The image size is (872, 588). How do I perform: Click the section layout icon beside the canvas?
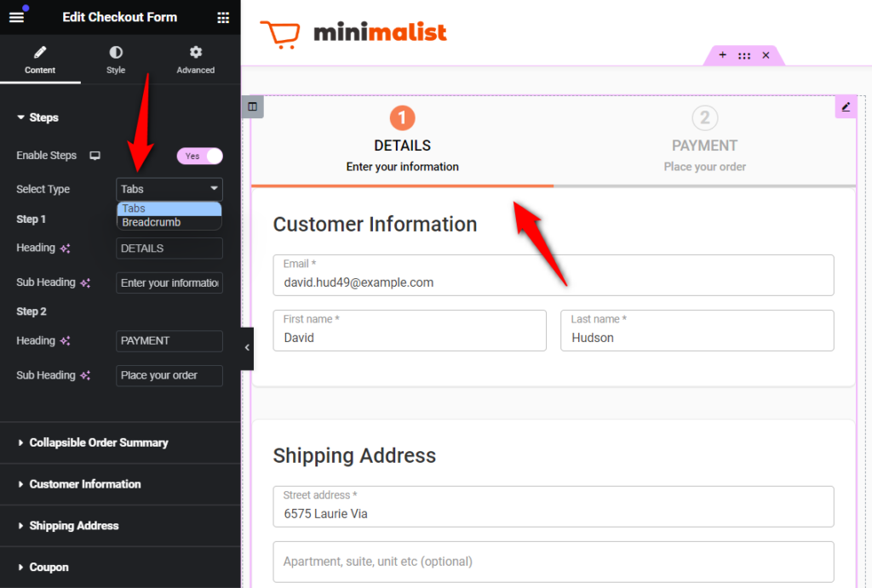point(252,106)
